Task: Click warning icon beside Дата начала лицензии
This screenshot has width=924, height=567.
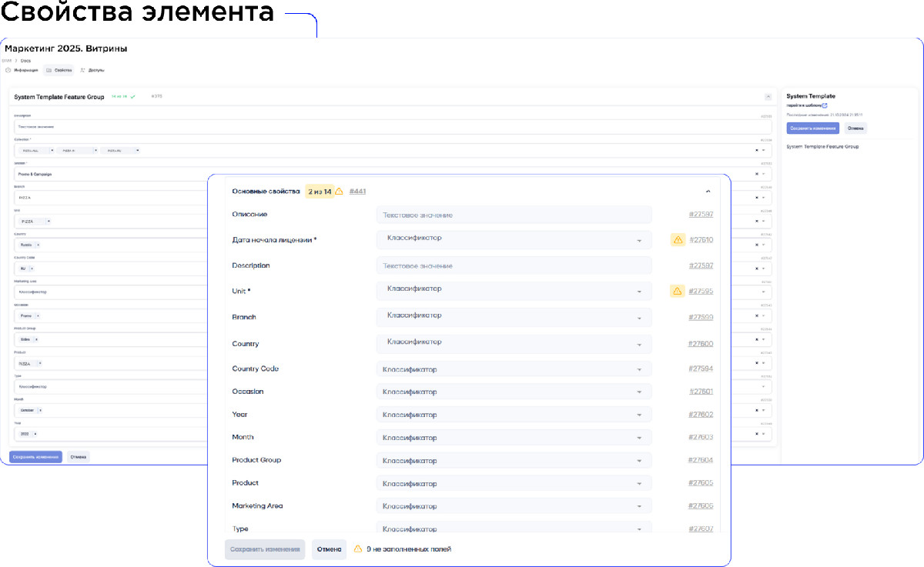Action: (678, 240)
